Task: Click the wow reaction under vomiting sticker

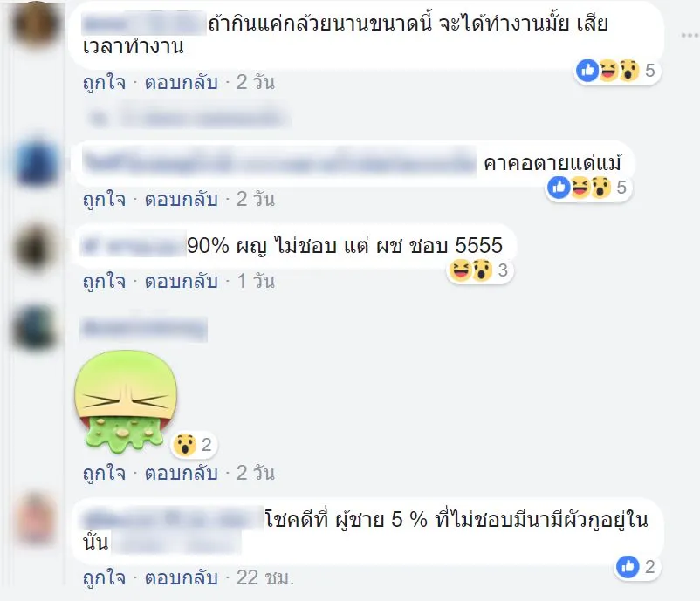Action: 184,444
